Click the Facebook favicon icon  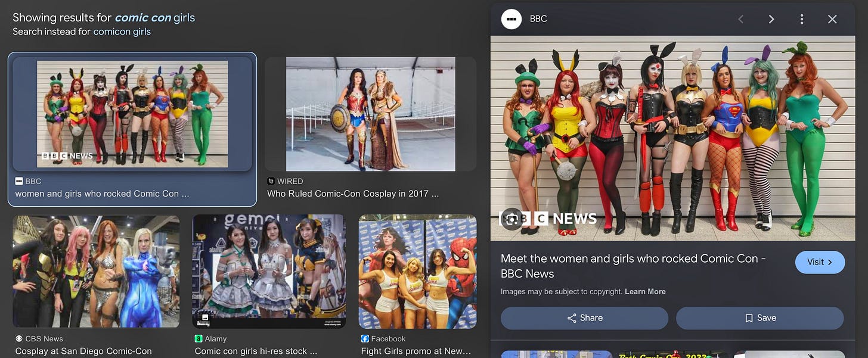(365, 339)
